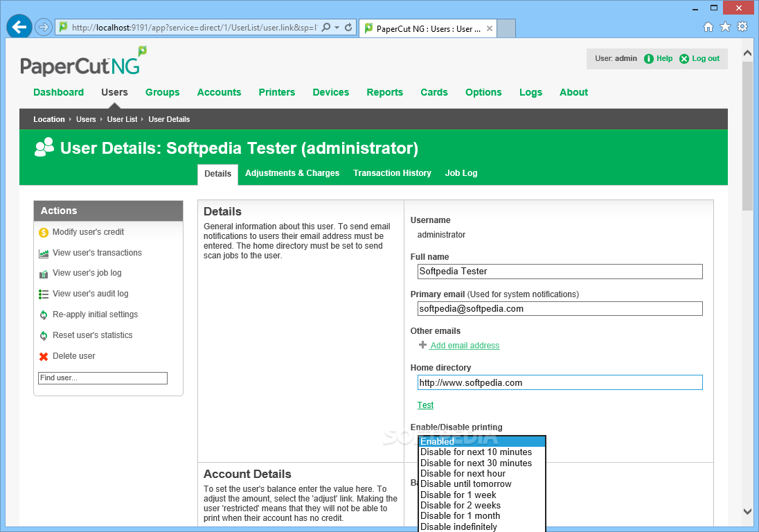
Task: Choose Disable until tomorrow option
Action: [x=482, y=484]
